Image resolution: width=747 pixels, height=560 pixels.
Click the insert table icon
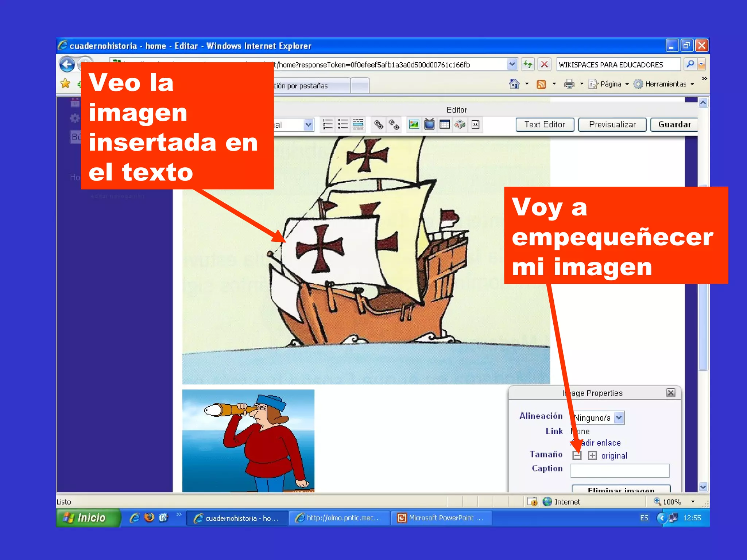[x=445, y=125]
